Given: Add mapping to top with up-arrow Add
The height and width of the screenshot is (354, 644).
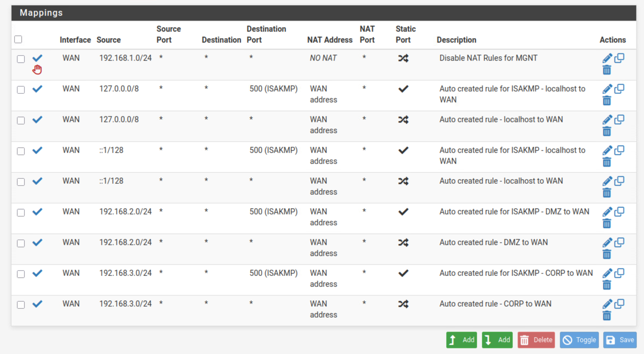Looking at the screenshot, I should tap(461, 340).
